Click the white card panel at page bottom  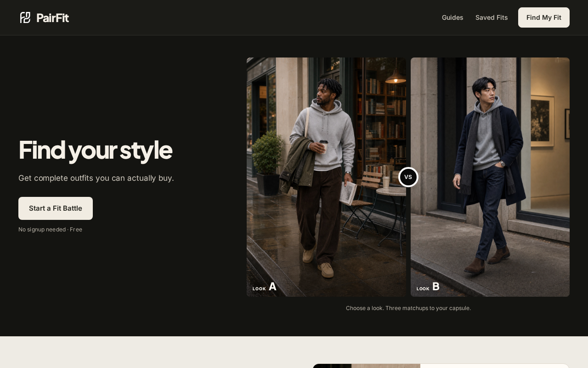pyautogui.click(x=495, y=366)
